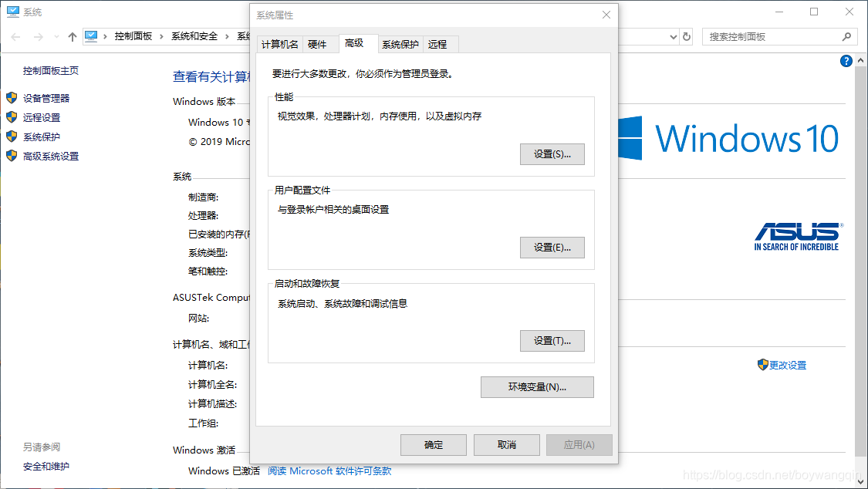The image size is (868, 489).
Task: Click the shield icon beside 高级系统设置
Action: pos(12,156)
